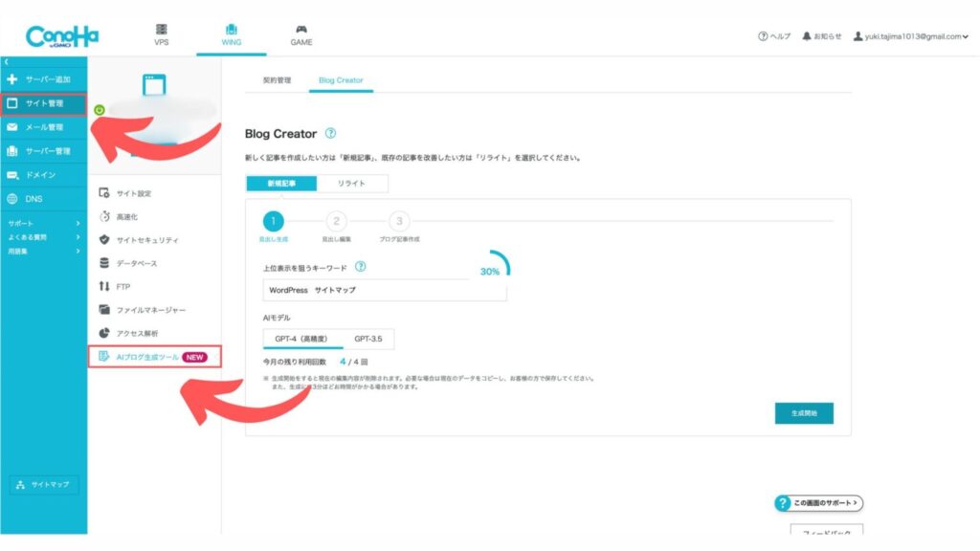The width and height of the screenshot is (980, 551).
Task: Click step 2 見出し編集 circle
Action: point(336,221)
